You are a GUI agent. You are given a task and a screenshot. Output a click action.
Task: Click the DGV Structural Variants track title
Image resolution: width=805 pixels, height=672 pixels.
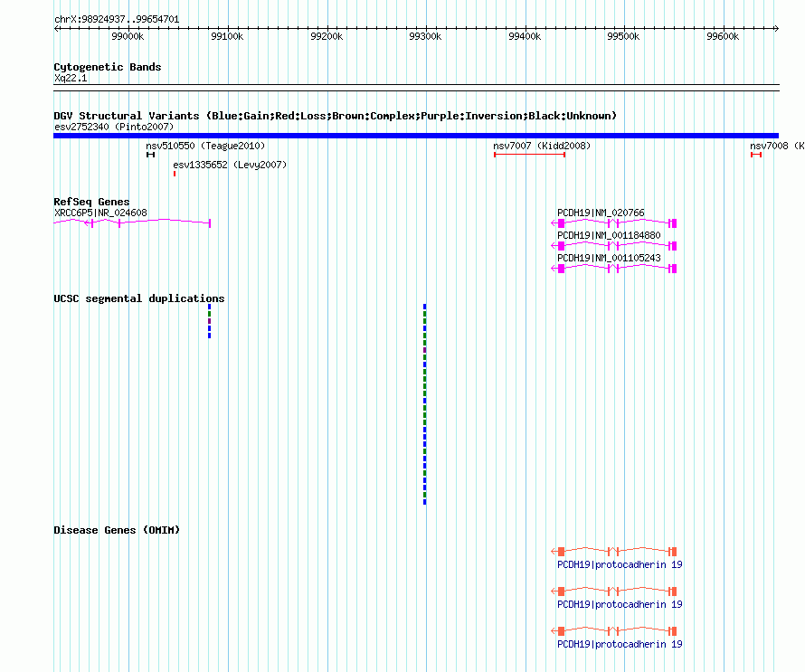(336, 116)
